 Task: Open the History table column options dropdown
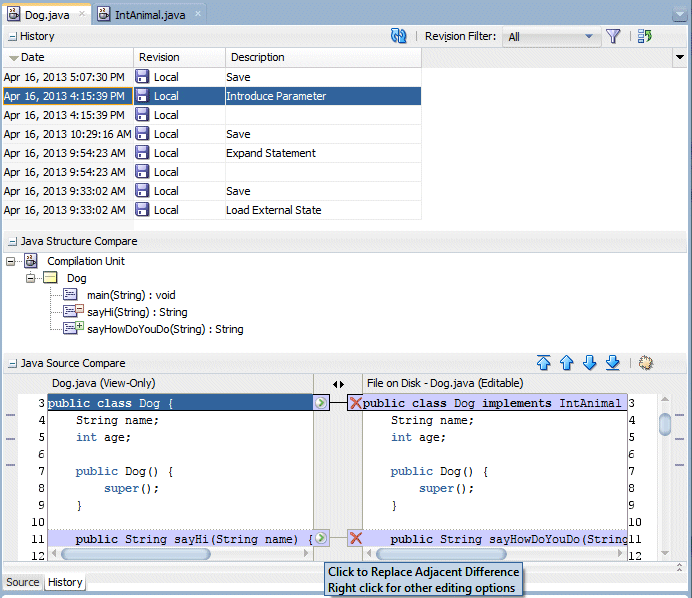click(680, 57)
